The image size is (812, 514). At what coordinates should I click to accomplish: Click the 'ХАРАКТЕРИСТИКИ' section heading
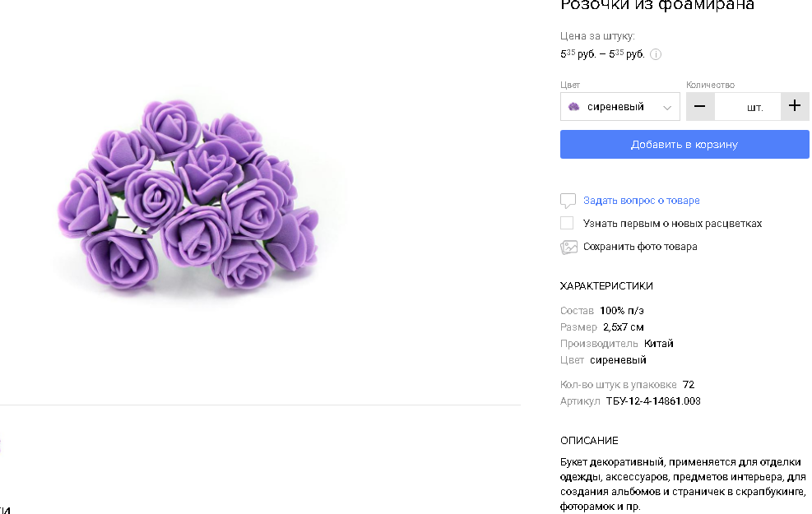click(606, 286)
